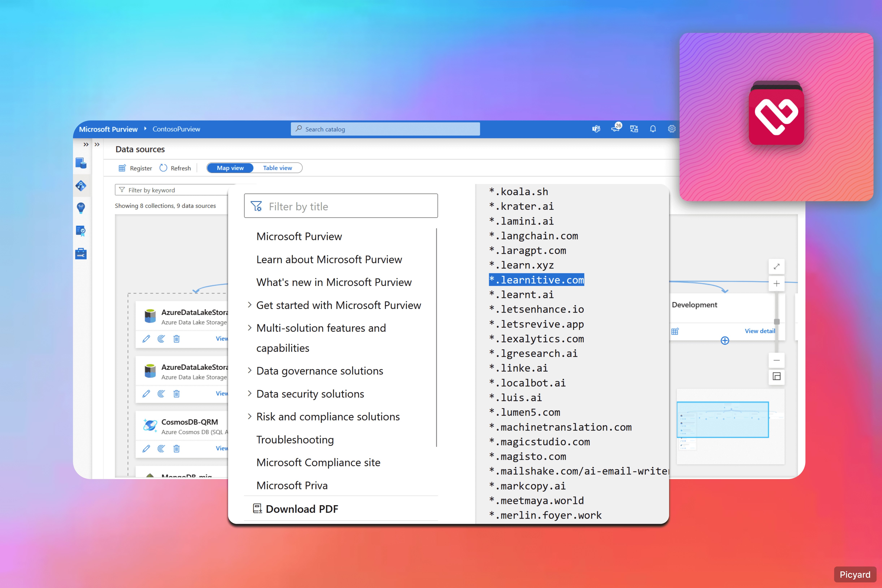The height and width of the screenshot is (588, 882).
Task: Click the Download PDF button
Action: 295,509
